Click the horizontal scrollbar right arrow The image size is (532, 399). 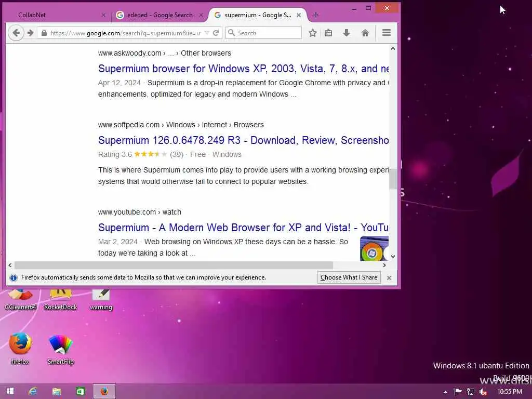pos(384,265)
